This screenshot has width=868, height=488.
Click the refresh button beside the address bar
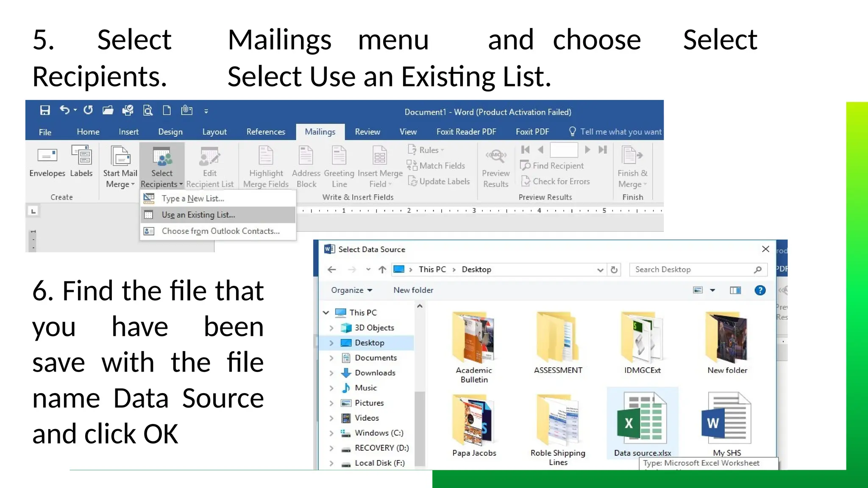[x=614, y=270]
